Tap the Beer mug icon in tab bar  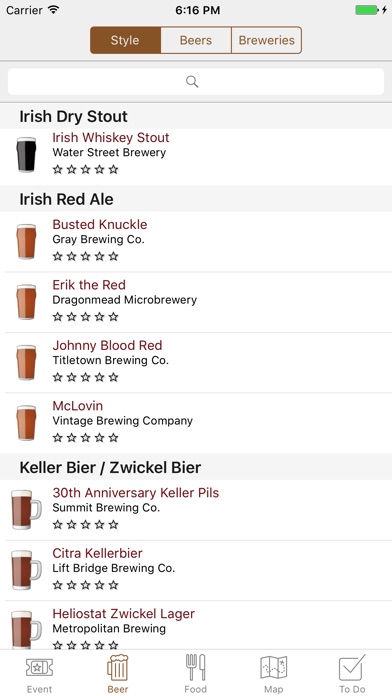[x=118, y=668]
